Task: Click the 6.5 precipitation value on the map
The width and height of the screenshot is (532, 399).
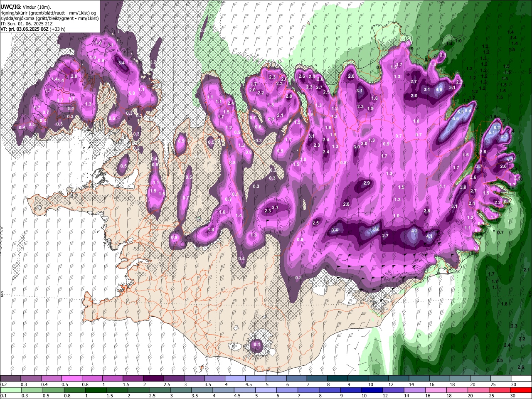Action: click(461, 112)
